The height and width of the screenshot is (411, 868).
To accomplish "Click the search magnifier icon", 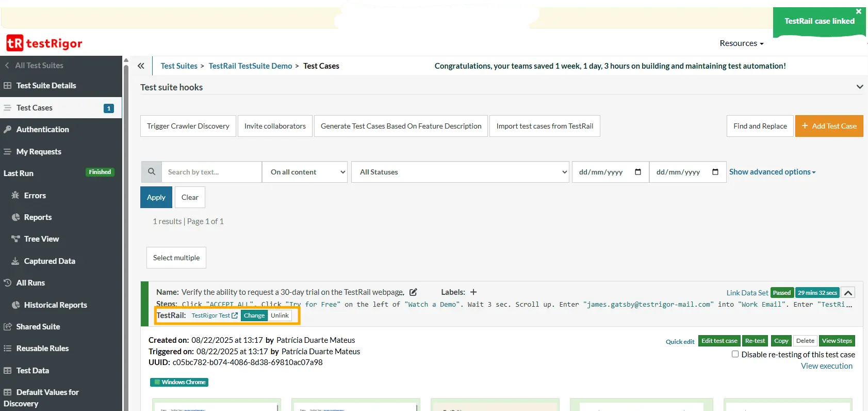I will (x=152, y=172).
